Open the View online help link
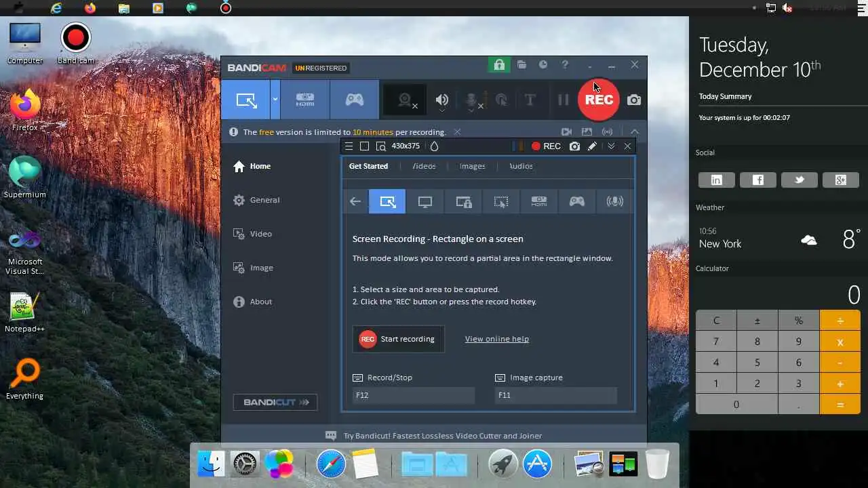This screenshot has height=488, width=868. tap(497, 339)
